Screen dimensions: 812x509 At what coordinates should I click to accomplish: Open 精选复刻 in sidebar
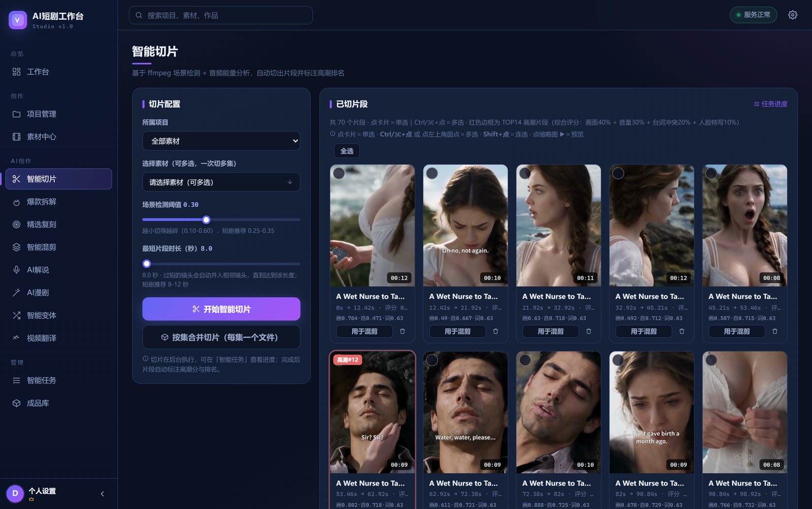[x=59, y=224]
